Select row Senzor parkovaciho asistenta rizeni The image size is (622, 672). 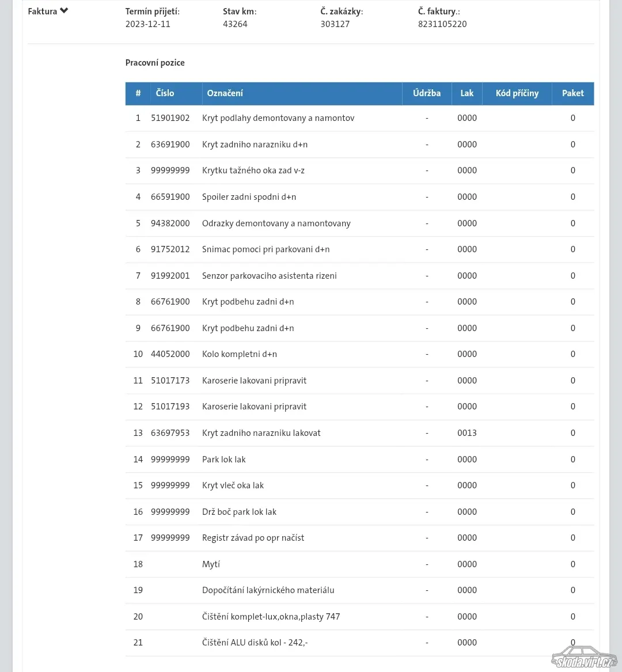point(359,276)
